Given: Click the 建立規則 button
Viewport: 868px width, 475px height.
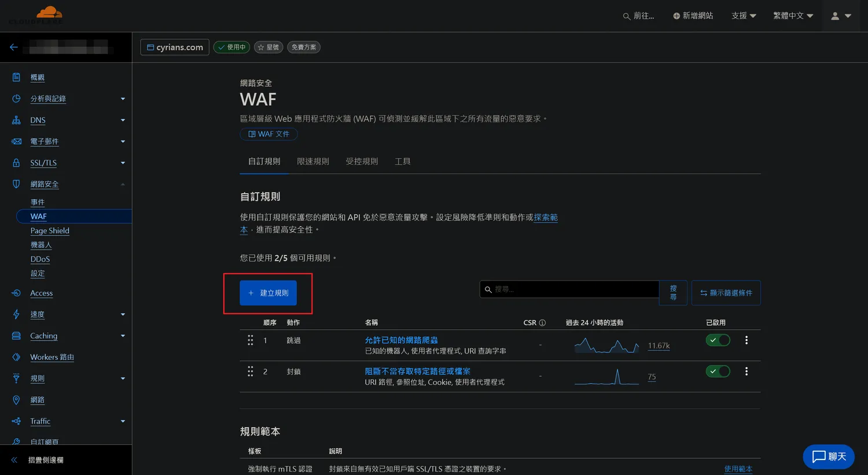Looking at the screenshot, I should 268,293.
